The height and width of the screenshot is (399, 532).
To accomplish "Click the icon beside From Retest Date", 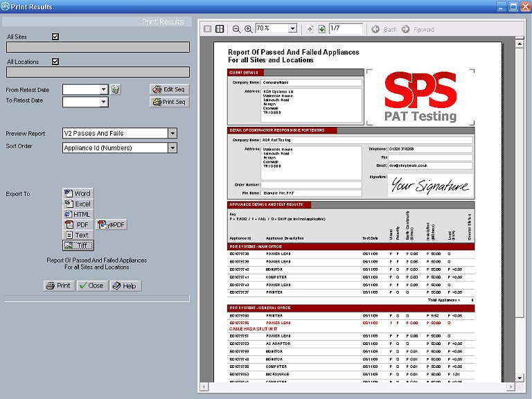I will tap(116, 89).
